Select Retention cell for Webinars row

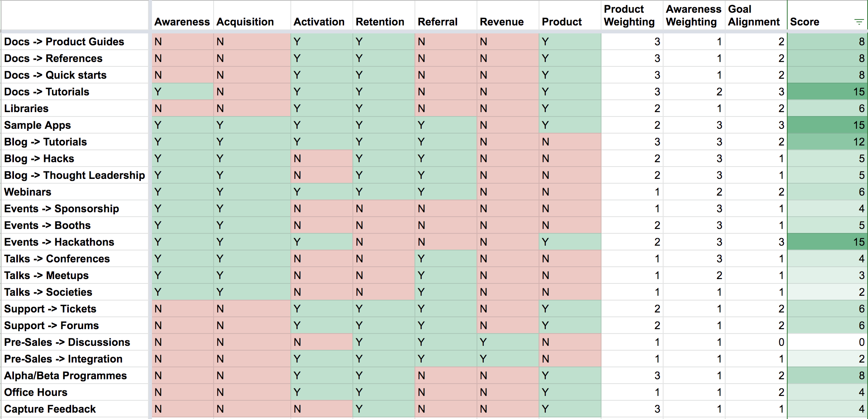point(383,192)
